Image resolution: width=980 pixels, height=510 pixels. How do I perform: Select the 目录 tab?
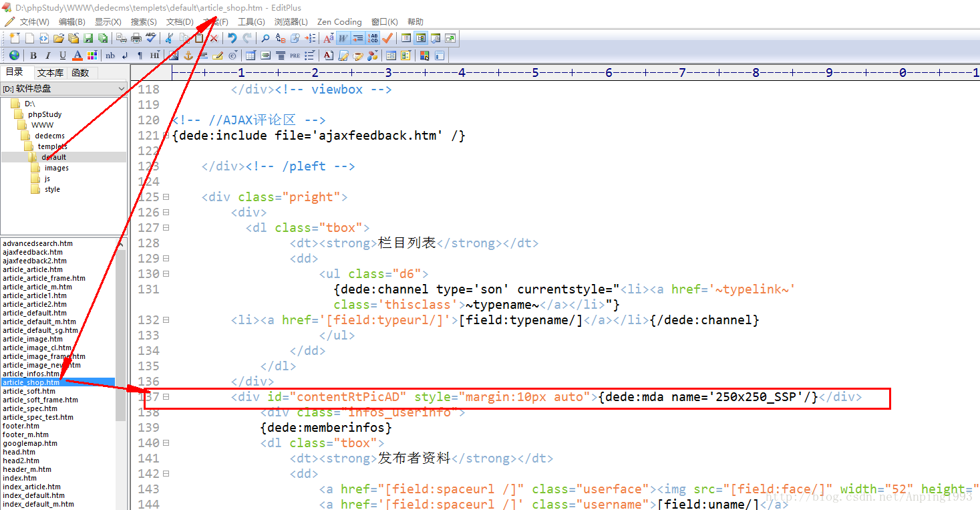point(15,72)
